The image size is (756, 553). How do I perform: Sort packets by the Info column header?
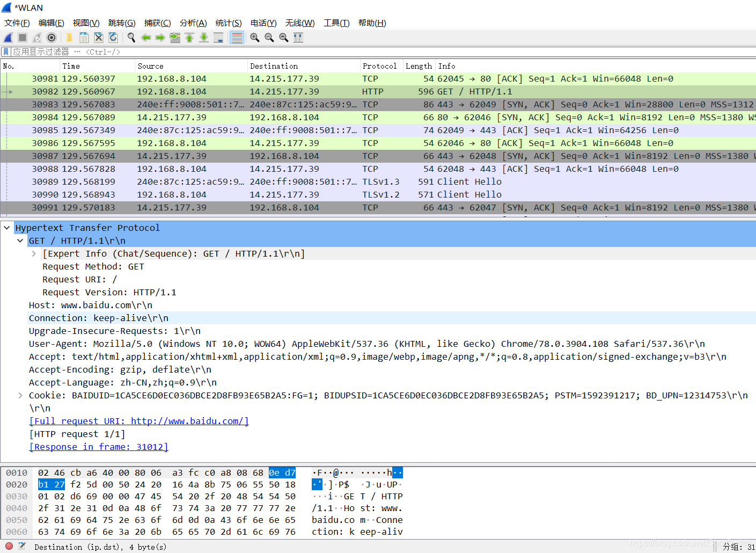coord(596,66)
